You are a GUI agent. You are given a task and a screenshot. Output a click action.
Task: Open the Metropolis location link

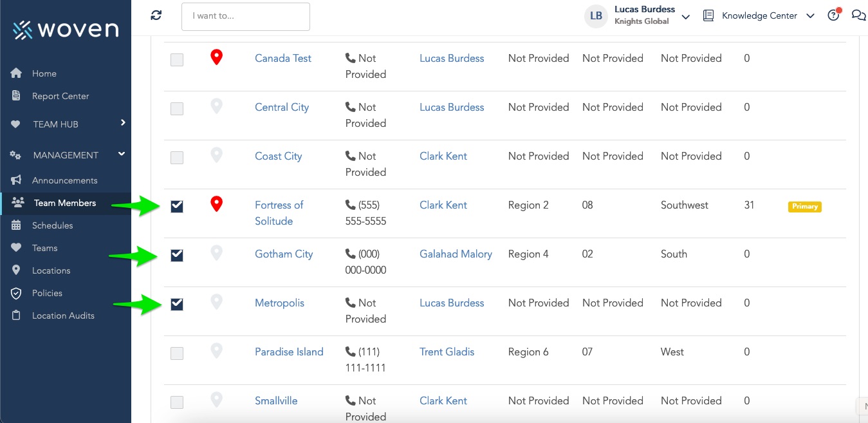pyautogui.click(x=280, y=303)
